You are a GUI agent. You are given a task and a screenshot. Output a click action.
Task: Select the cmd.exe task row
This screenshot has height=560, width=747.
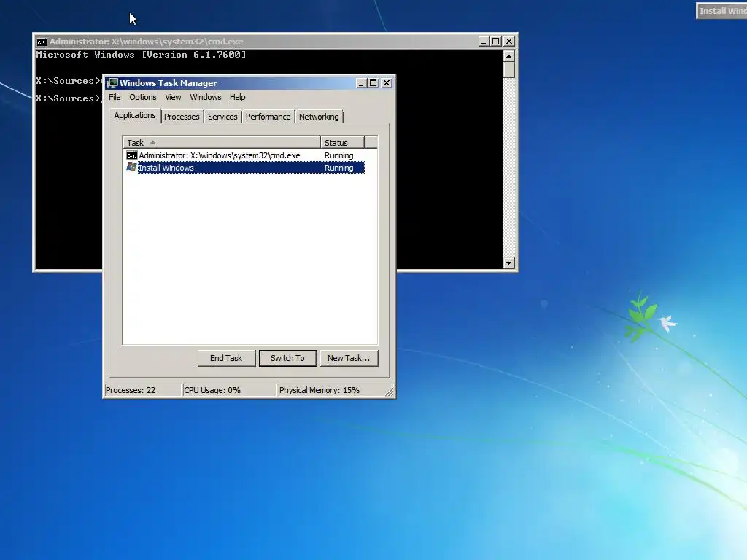pyautogui.click(x=244, y=155)
